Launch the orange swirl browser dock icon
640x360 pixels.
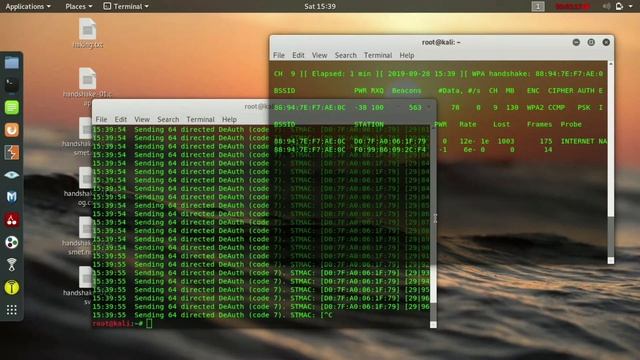pos(11,130)
